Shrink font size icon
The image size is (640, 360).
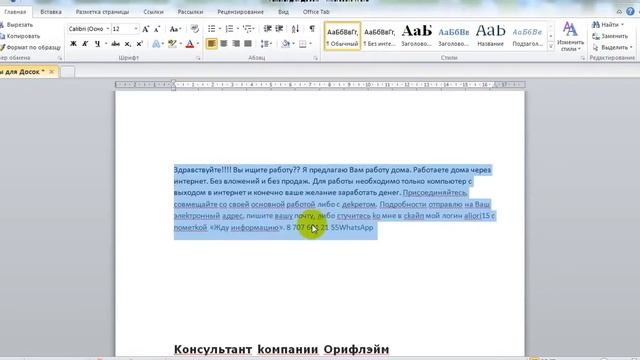pyautogui.click(x=157, y=29)
